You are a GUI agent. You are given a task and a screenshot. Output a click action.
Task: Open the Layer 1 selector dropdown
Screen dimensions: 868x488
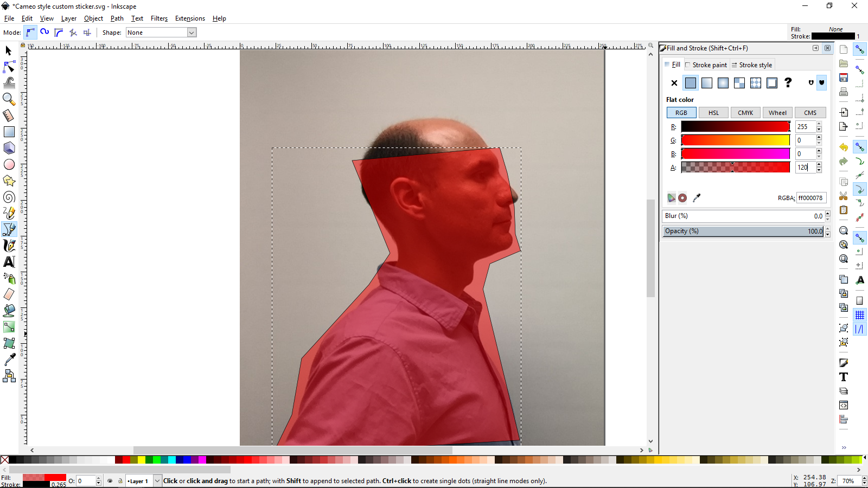157,481
